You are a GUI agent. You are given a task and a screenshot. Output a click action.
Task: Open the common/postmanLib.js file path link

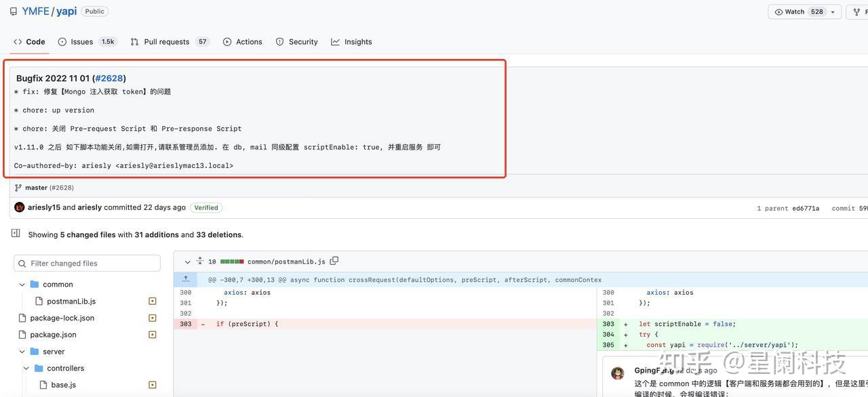[286, 262]
